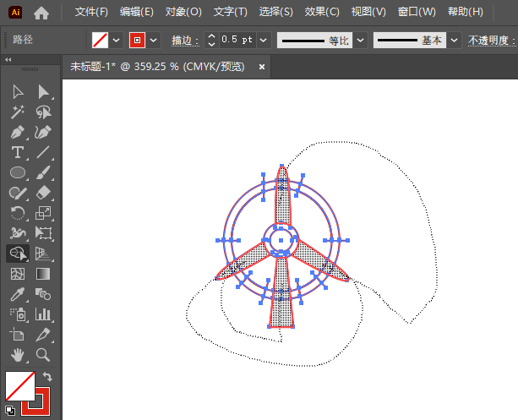Activate the Type tool

pos(18,152)
